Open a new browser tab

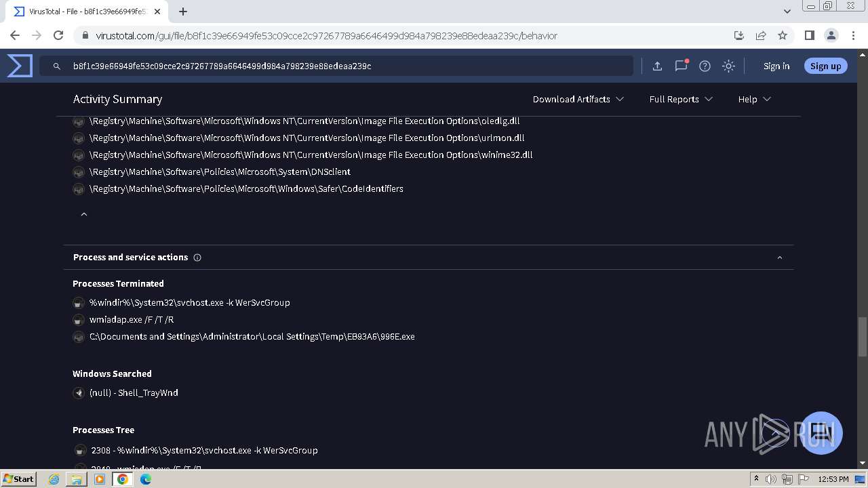point(183,12)
